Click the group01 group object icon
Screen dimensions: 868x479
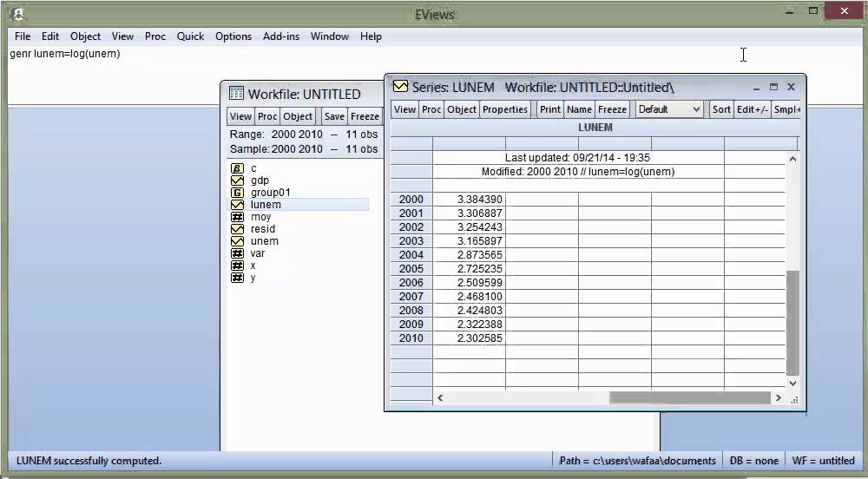coord(237,193)
